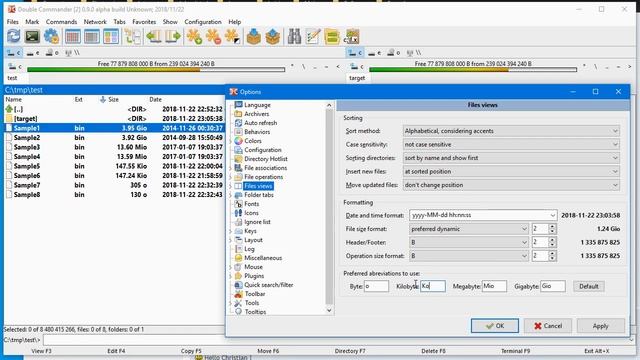Viewport: 640px width, 360px height.
Task: Open Operation size format dropdown
Action: coord(469,256)
